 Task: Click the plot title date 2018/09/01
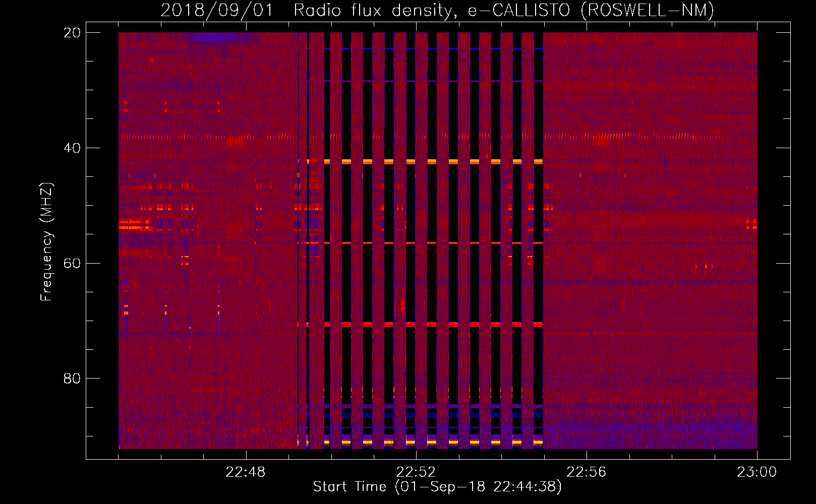[217, 10]
